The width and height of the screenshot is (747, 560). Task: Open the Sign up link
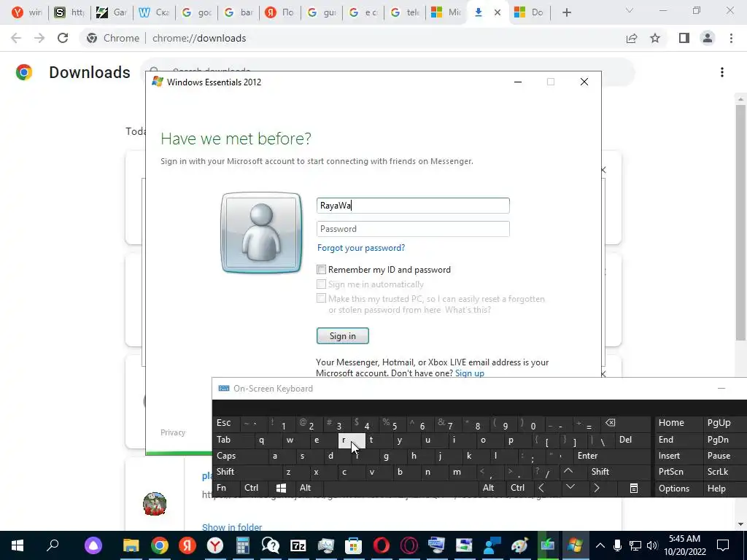tap(470, 373)
